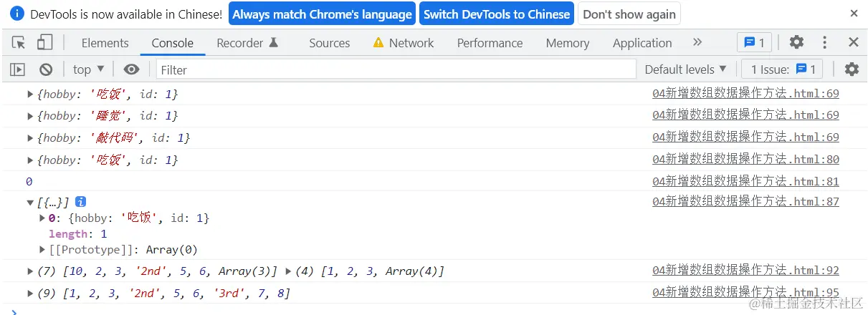The width and height of the screenshot is (868, 315).
Task: Open the Default levels dropdown
Action: [685, 69]
